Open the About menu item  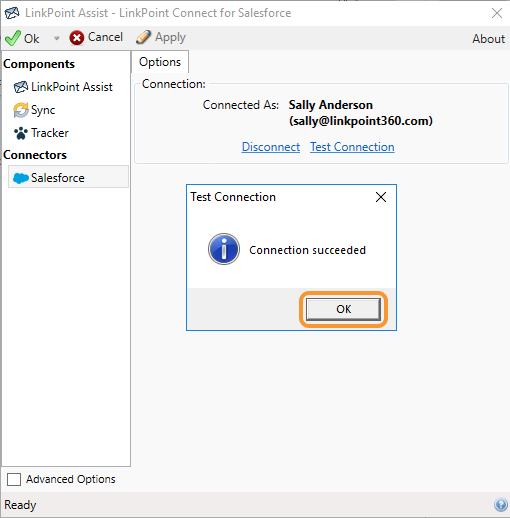(488, 39)
